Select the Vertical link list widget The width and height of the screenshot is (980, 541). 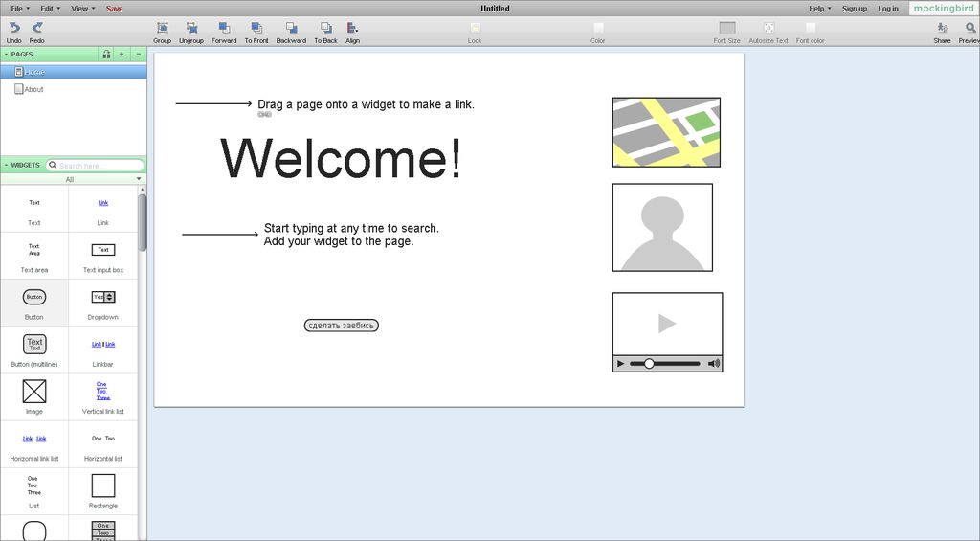(103, 397)
